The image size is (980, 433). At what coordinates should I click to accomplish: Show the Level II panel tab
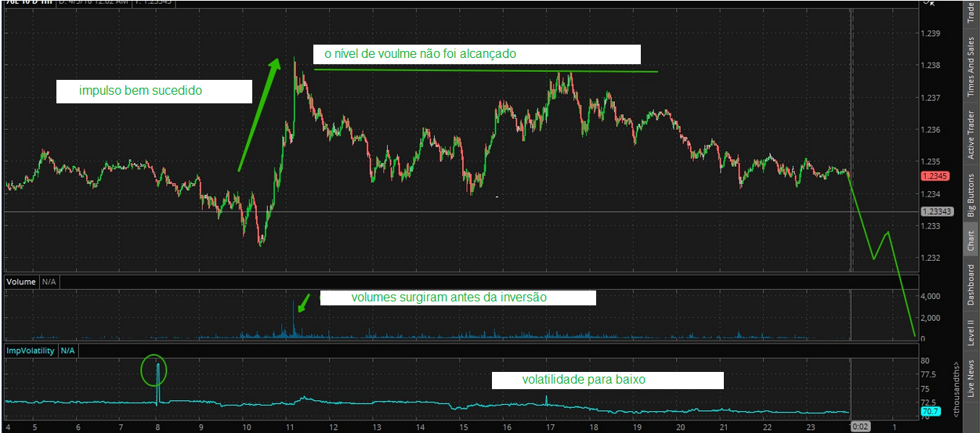[971, 331]
